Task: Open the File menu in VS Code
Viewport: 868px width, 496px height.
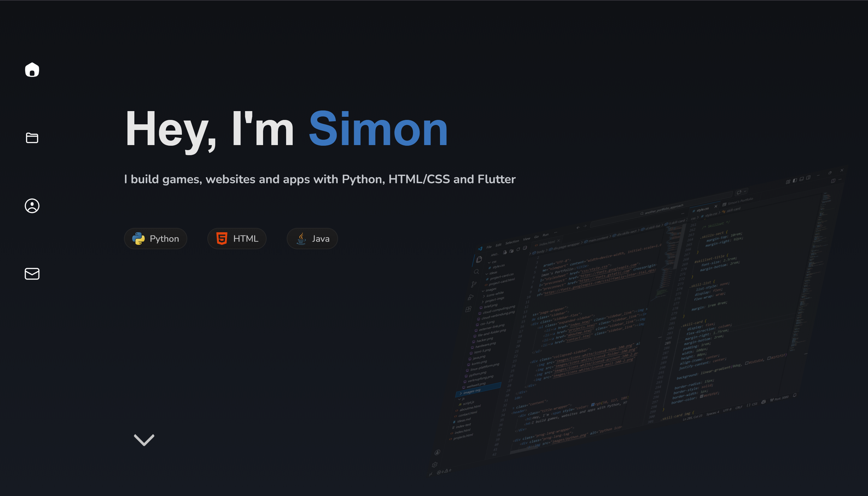Action: coord(489,247)
